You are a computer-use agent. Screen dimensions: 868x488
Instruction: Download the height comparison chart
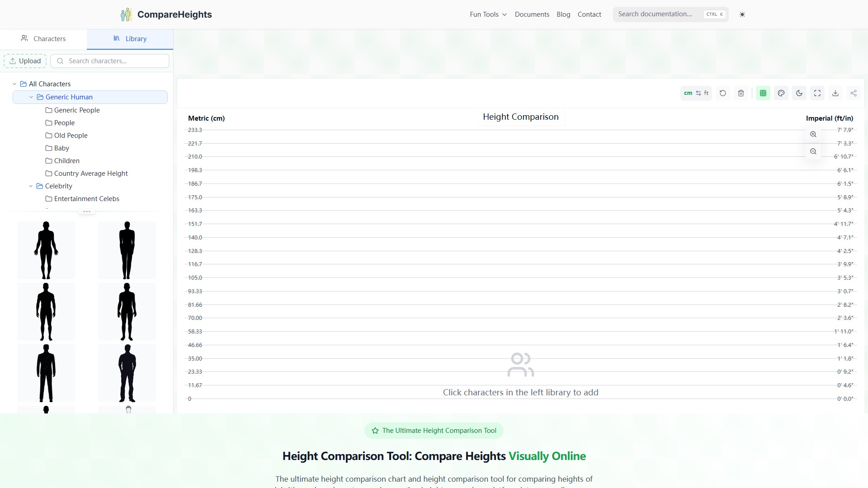pos(835,93)
